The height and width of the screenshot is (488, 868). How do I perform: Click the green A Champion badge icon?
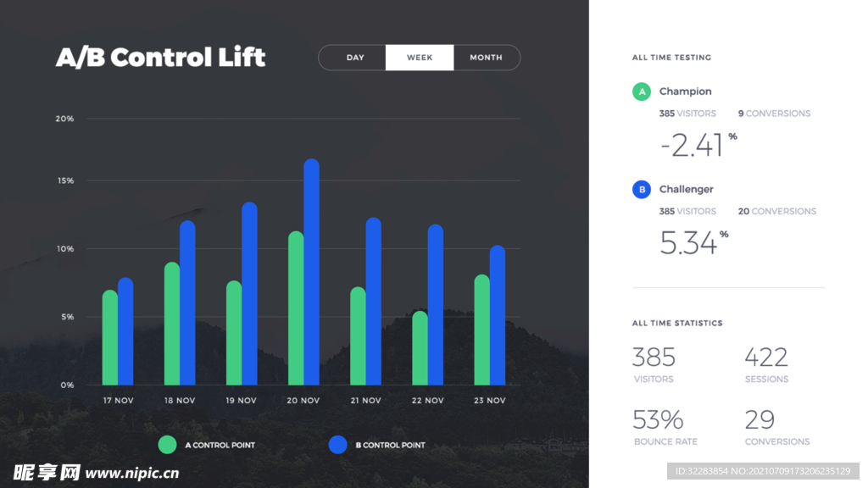tap(642, 91)
